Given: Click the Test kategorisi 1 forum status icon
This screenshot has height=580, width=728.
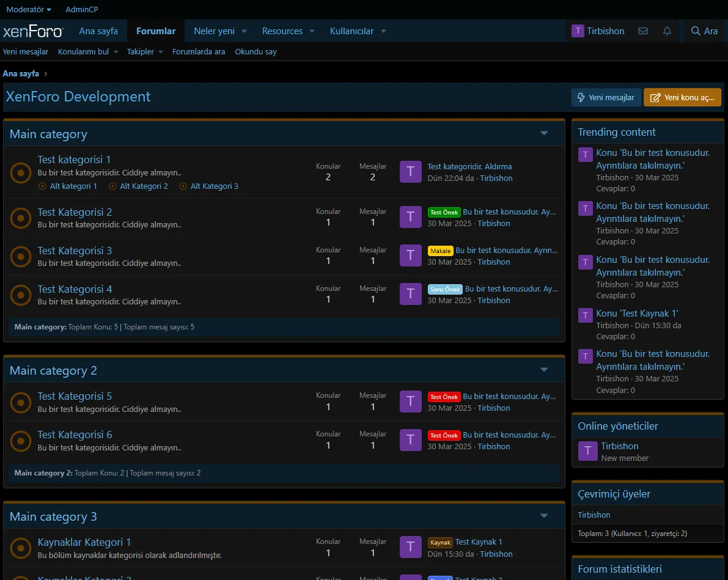Looking at the screenshot, I should (21, 173).
